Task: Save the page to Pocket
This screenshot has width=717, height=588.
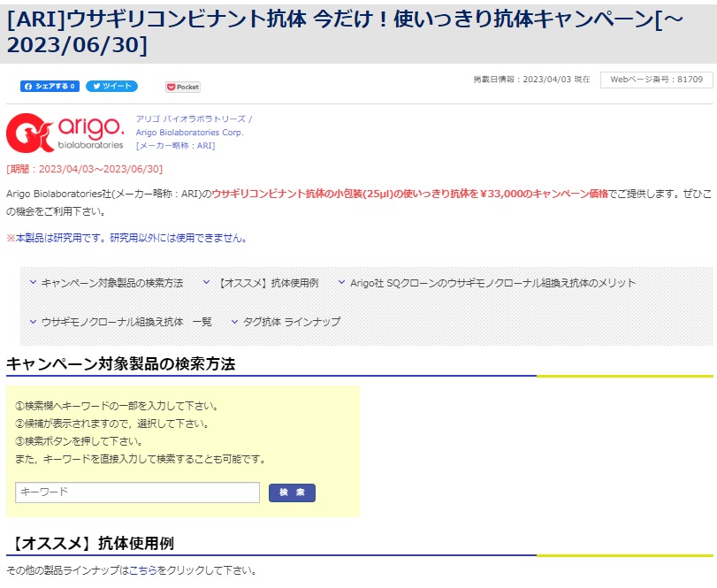Action: point(183,87)
